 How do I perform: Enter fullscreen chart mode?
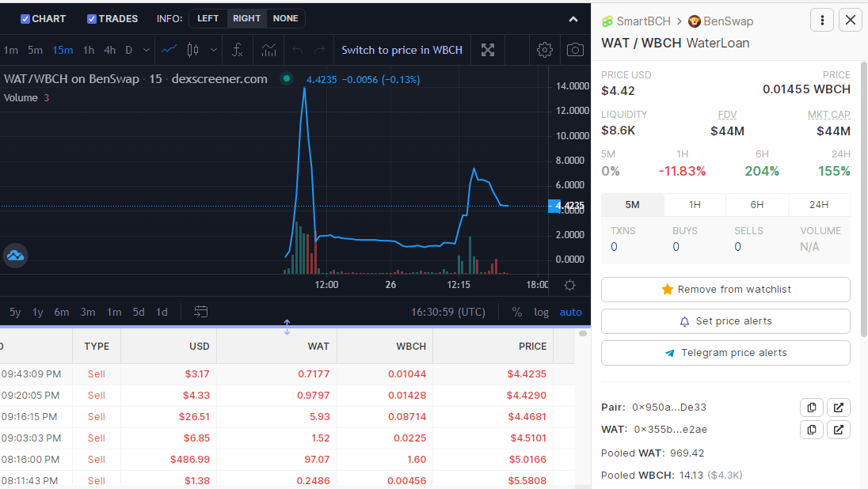pos(488,51)
